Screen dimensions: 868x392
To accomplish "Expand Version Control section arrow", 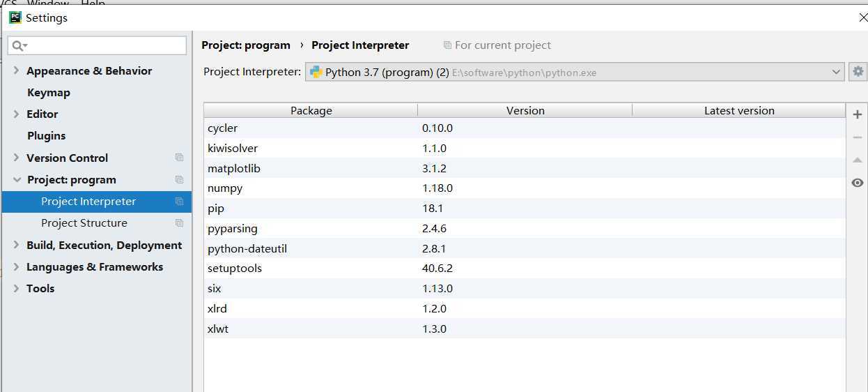I will click(16, 158).
